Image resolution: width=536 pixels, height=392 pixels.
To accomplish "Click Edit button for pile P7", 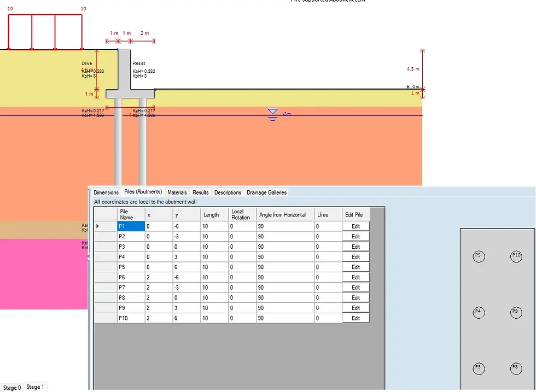I will click(x=356, y=288).
